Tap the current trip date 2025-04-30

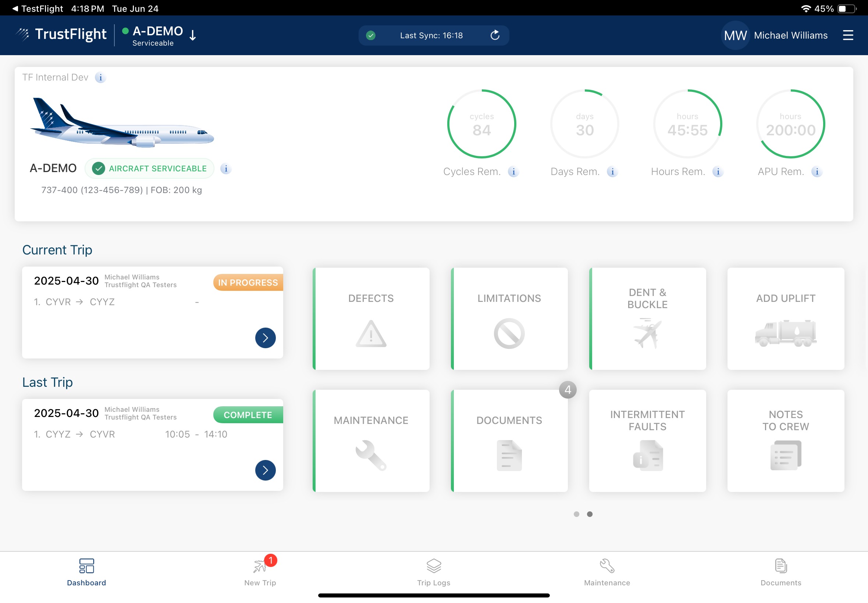66,281
